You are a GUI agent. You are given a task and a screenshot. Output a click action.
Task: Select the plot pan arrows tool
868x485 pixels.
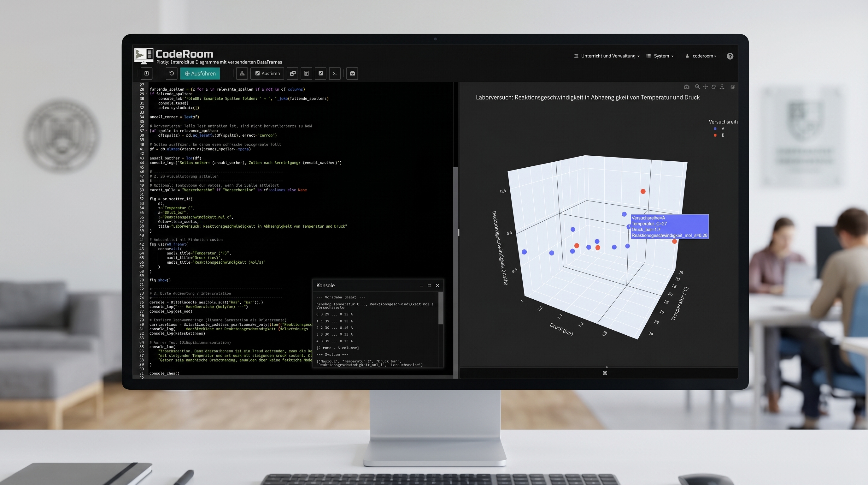point(705,87)
